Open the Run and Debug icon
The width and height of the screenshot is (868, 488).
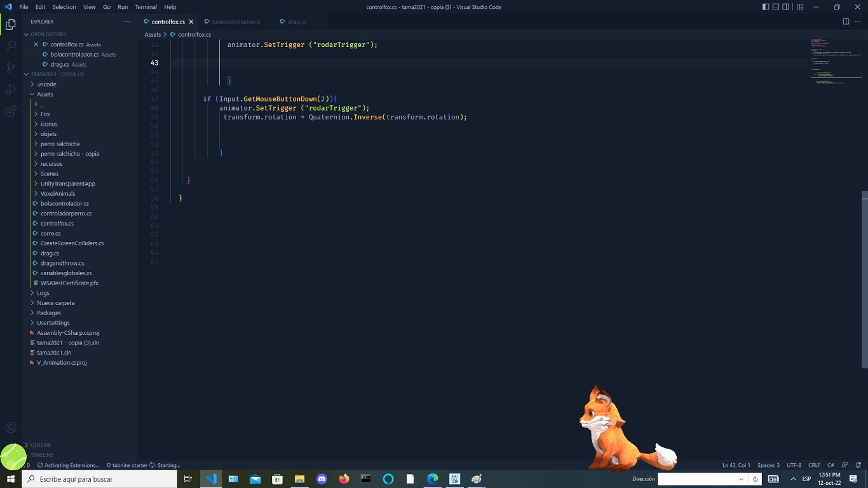[x=10, y=89]
